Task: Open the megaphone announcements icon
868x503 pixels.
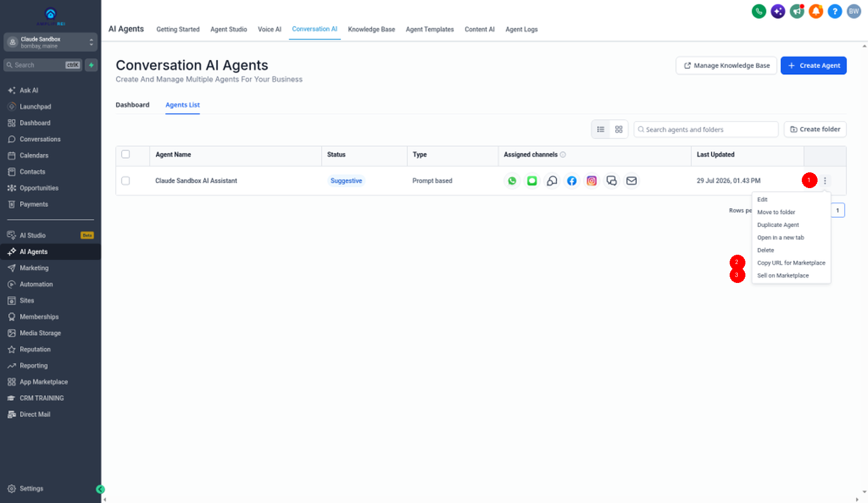Action: [797, 11]
